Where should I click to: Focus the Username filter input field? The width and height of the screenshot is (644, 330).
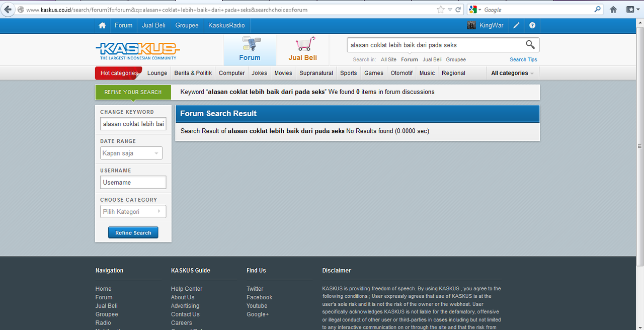coord(133,182)
